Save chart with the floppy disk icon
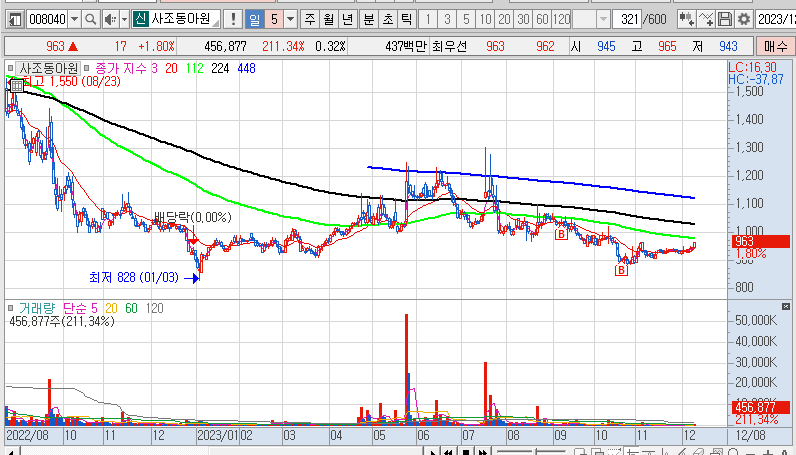The image size is (796, 455). pos(725,20)
